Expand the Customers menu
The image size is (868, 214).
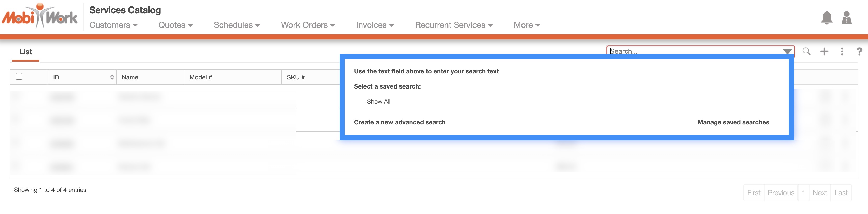click(113, 25)
